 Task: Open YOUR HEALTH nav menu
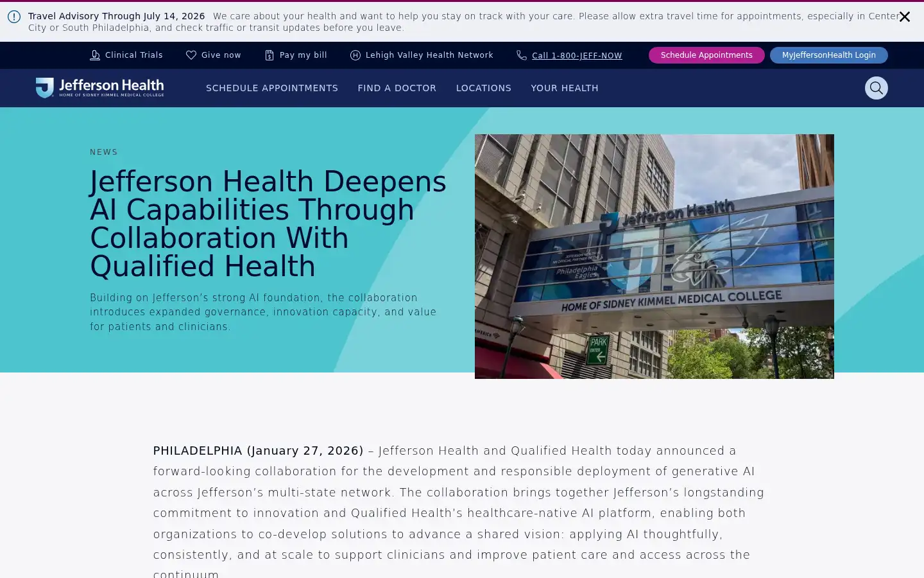click(565, 88)
